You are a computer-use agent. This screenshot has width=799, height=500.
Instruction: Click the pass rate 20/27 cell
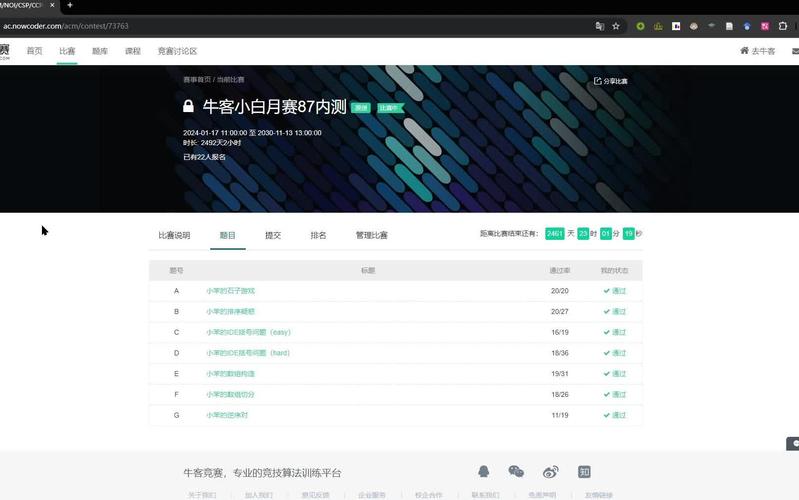click(560, 311)
